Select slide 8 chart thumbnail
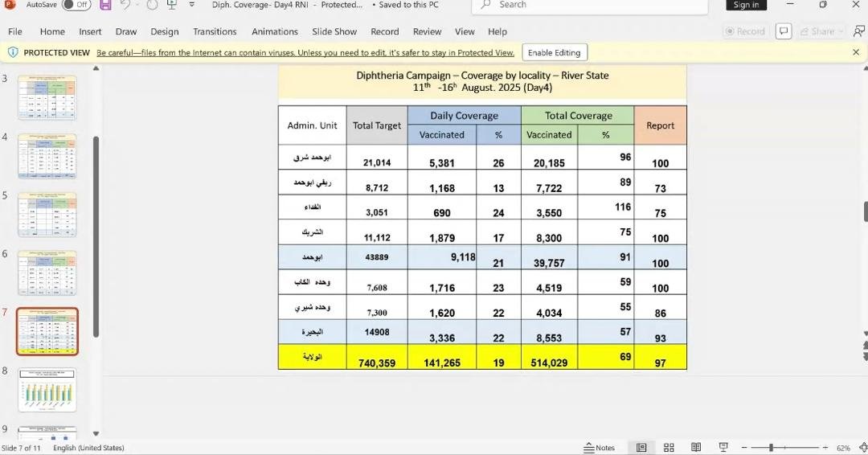The height and width of the screenshot is (455, 868). point(47,390)
